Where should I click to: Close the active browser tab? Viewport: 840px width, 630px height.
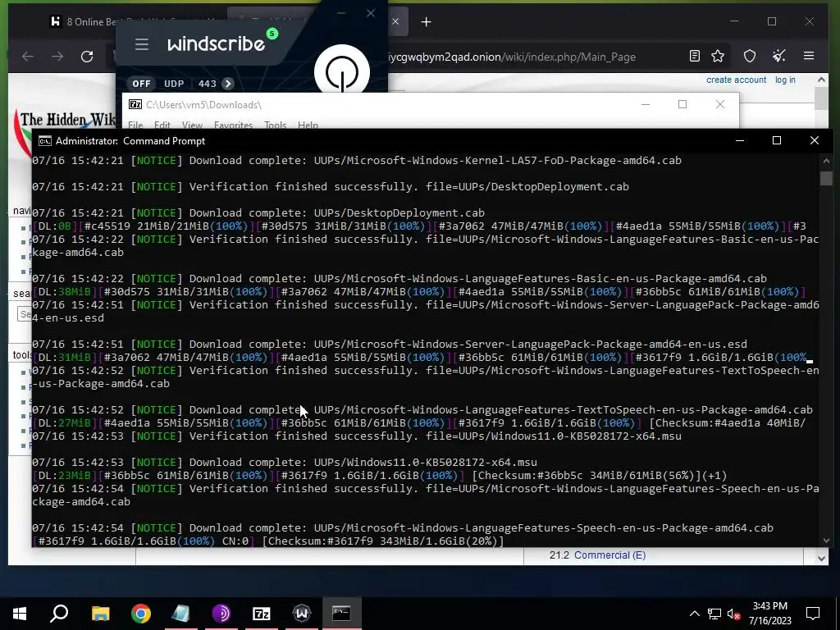[x=395, y=21]
